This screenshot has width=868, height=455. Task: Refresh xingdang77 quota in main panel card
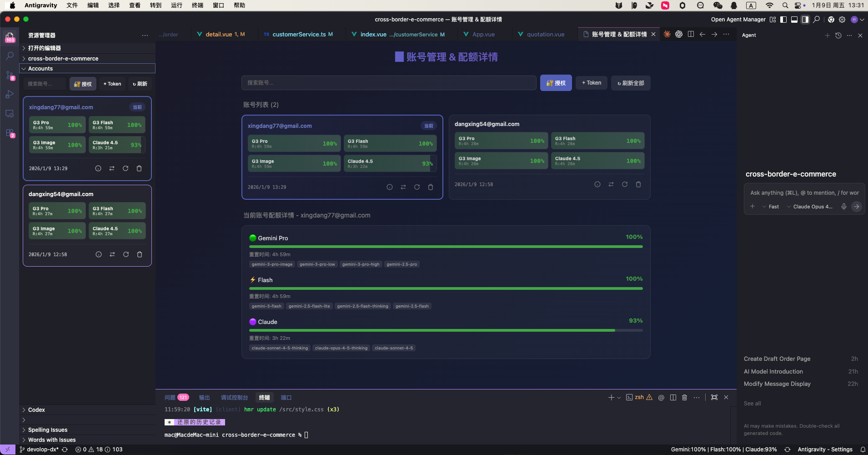click(417, 187)
